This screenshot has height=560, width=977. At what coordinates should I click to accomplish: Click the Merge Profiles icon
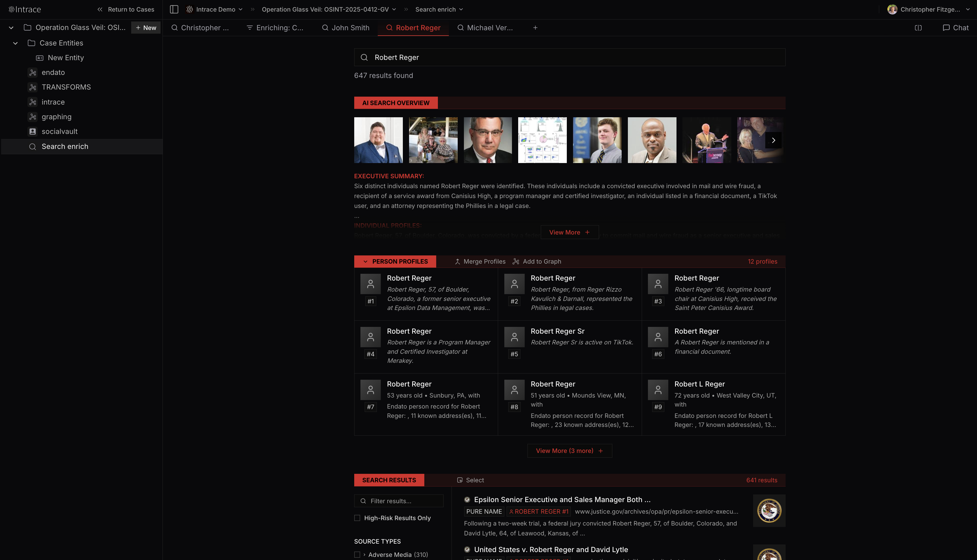pos(457,262)
